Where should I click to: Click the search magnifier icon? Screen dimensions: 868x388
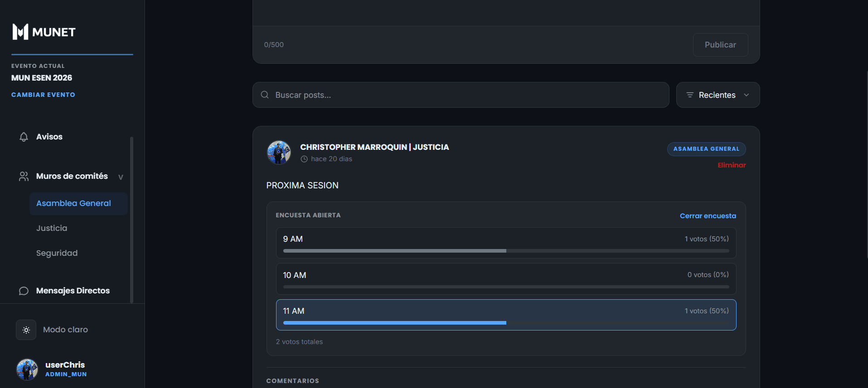point(265,95)
